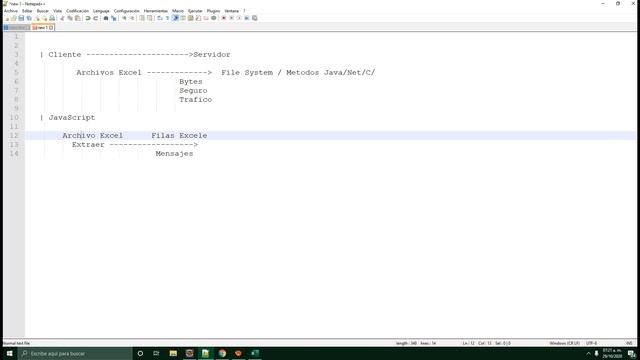Viewport: 640px width, 360px height.
Task: Play back the recorded macro icon
Action: point(239,18)
